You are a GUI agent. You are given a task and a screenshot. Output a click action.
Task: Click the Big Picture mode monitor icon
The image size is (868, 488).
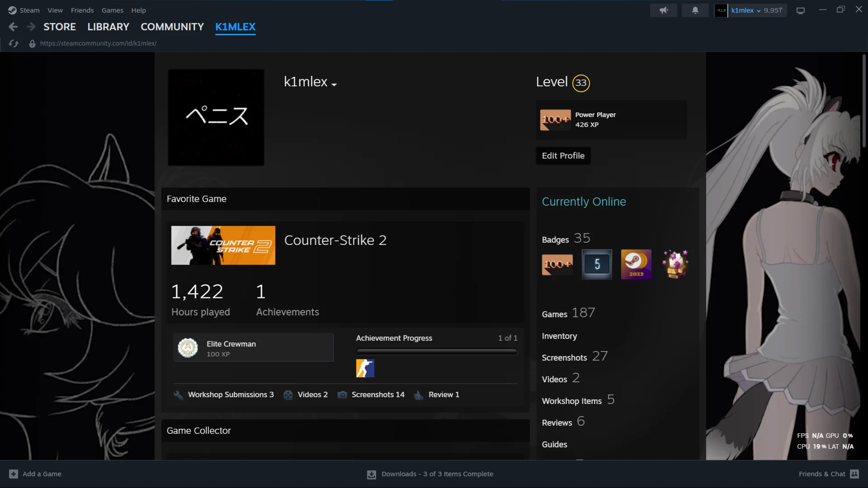801,10
